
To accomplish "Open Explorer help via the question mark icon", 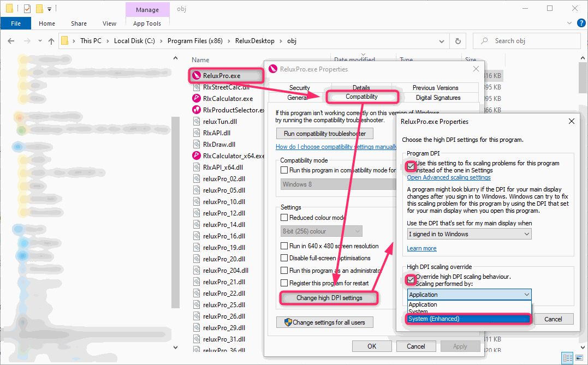I will click(581, 22).
